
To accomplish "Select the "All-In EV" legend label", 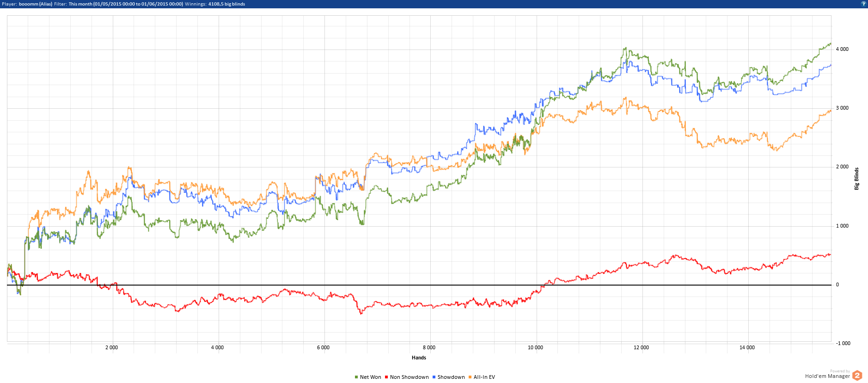I will (x=484, y=377).
